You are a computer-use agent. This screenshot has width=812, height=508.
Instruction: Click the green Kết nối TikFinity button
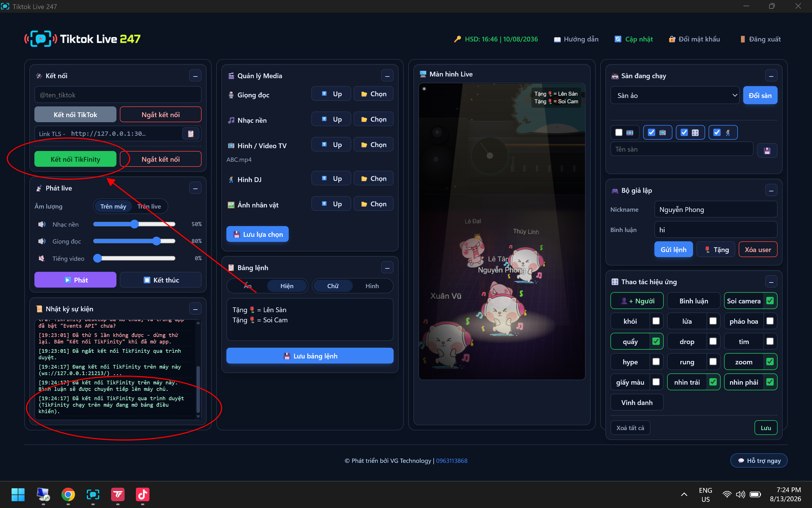click(x=76, y=159)
